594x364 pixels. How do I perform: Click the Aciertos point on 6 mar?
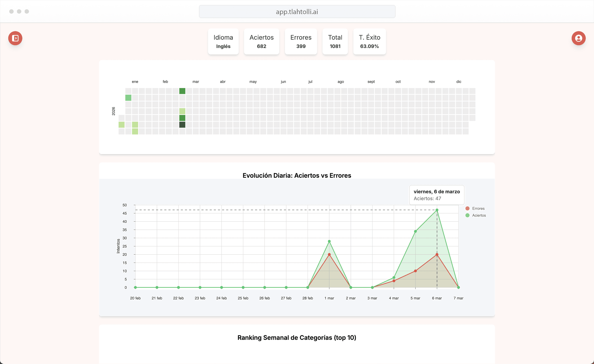[437, 210]
